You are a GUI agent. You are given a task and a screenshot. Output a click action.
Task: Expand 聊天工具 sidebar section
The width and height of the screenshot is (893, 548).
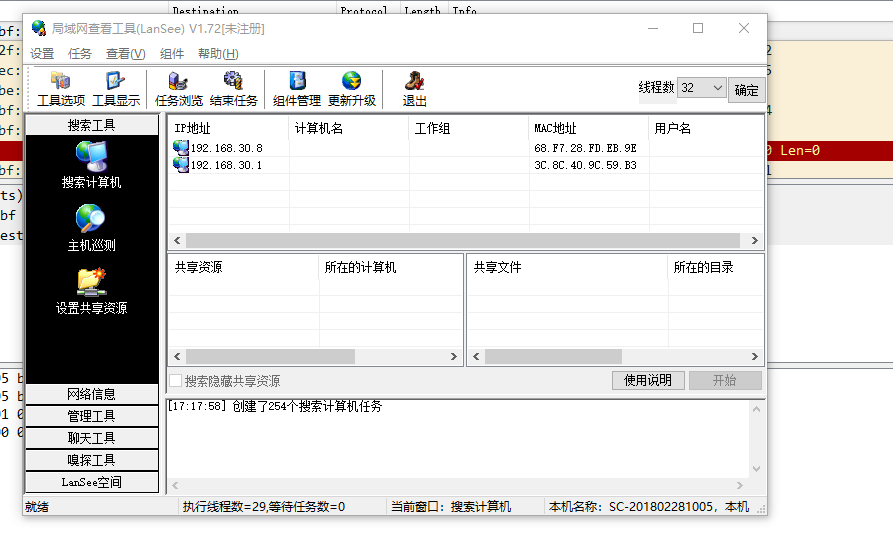point(92,438)
